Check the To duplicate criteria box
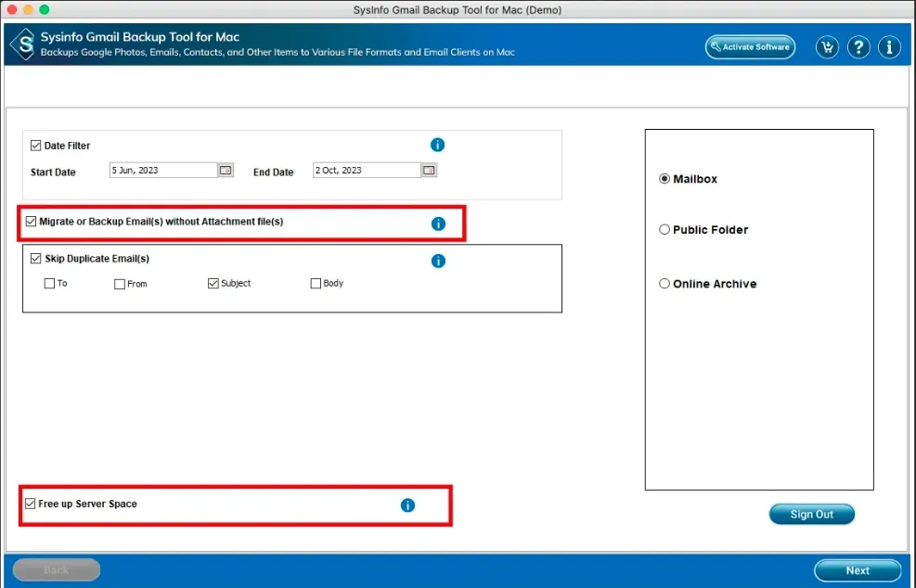The image size is (916, 588). pyautogui.click(x=50, y=283)
